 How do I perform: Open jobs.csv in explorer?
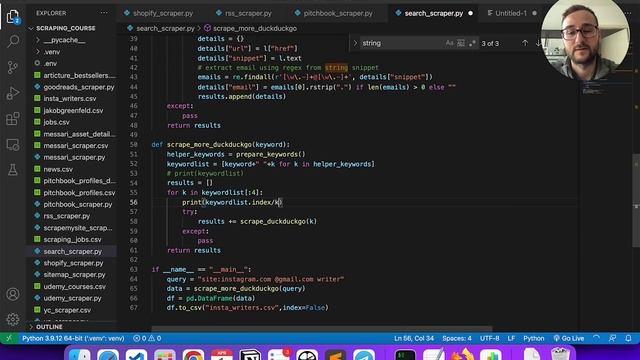(x=56, y=122)
